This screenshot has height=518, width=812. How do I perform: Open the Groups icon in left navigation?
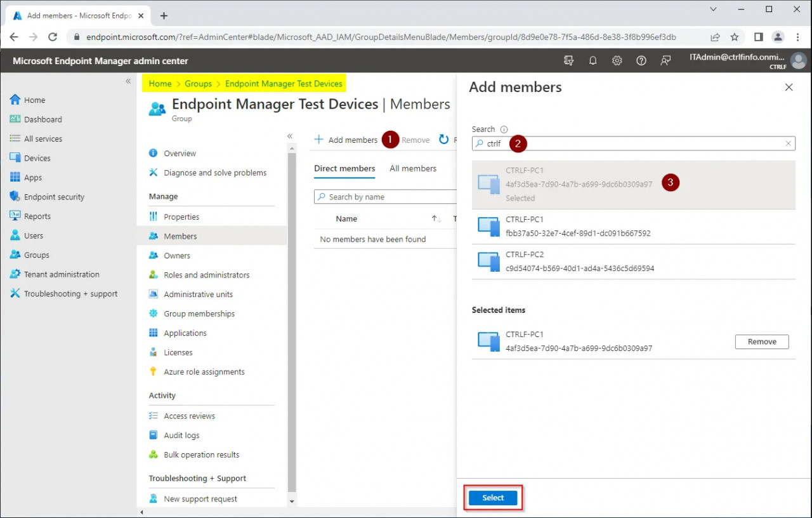click(15, 255)
